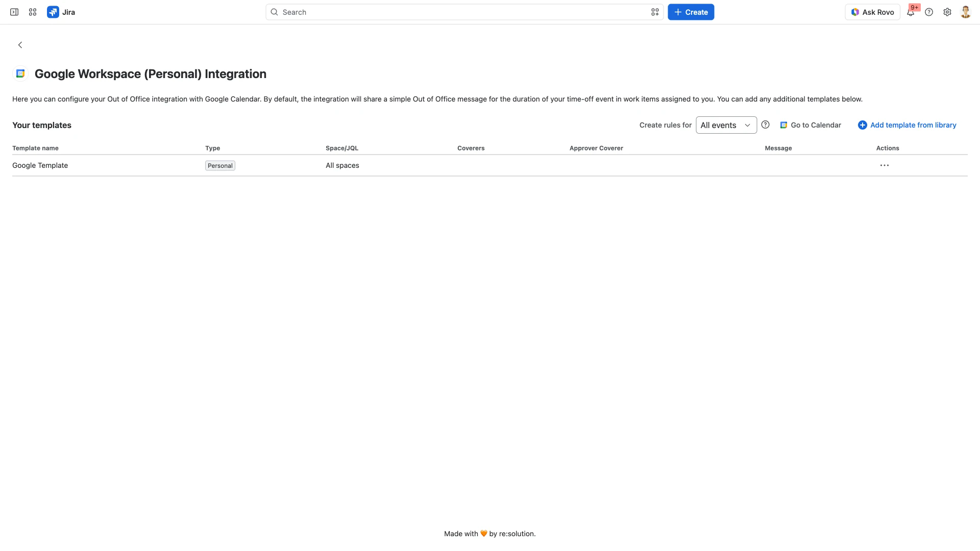The height and width of the screenshot is (551, 980).
Task: Open actions menu for Google Template row
Action: click(885, 165)
